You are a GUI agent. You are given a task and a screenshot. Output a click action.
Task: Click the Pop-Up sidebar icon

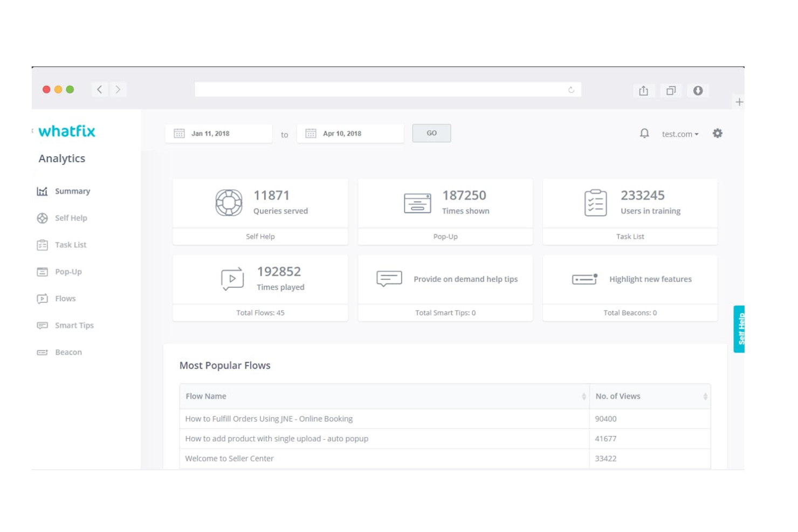[42, 272]
